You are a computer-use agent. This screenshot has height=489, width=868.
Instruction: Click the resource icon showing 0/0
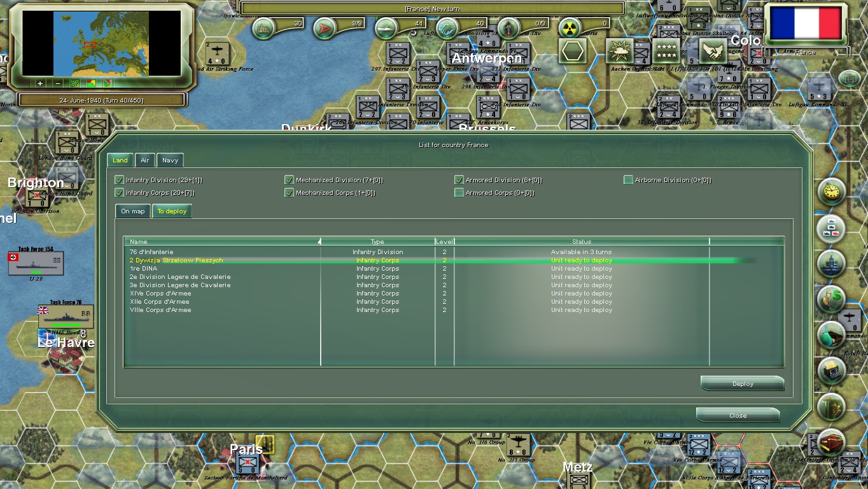[x=509, y=27]
